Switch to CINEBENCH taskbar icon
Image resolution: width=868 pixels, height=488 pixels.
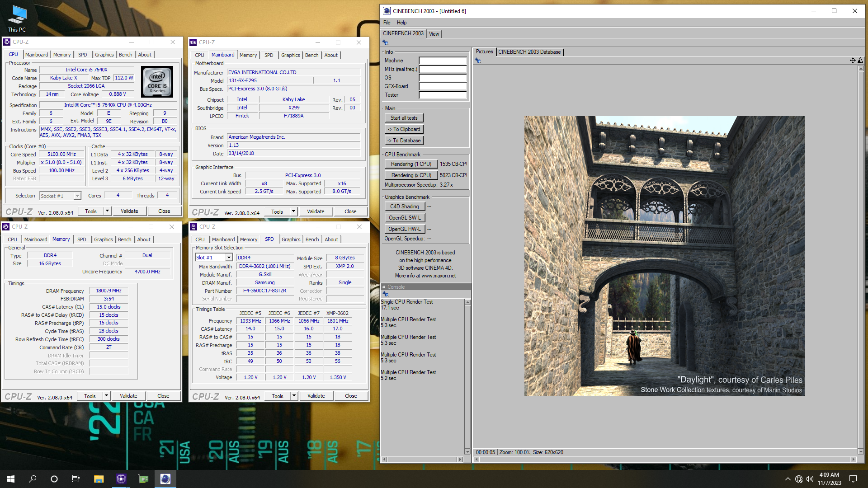click(x=165, y=479)
